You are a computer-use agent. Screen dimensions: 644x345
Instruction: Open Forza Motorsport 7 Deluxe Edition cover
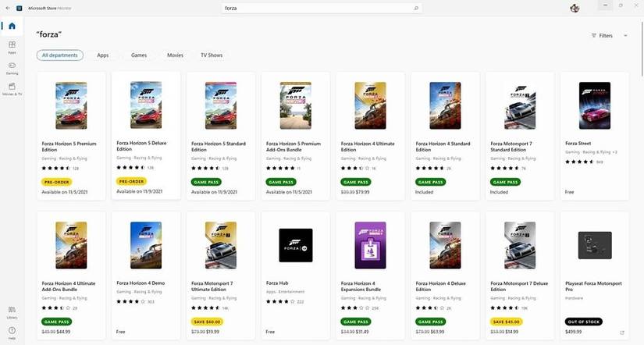click(520, 245)
